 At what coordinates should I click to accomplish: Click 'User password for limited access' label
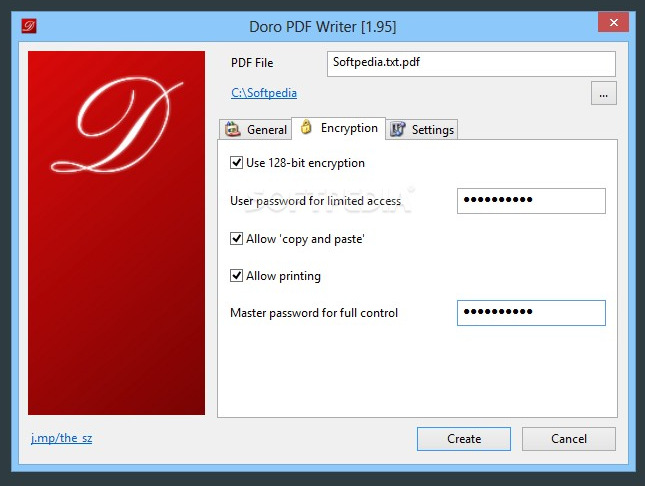point(316,201)
